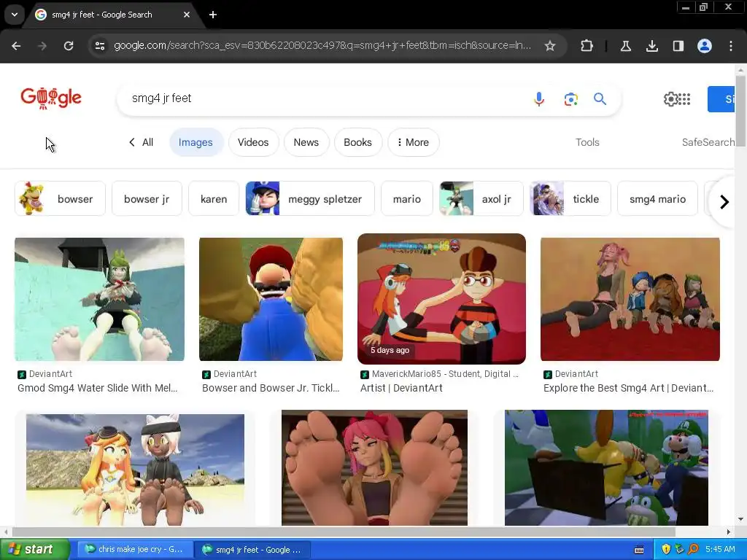Open Quick Settings gear icon

pyautogui.click(x=670, y=99)
